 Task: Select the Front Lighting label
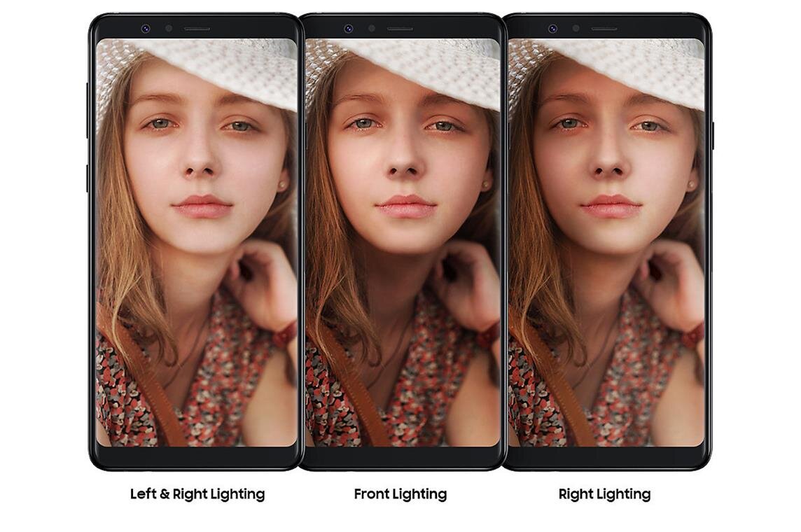400,494
